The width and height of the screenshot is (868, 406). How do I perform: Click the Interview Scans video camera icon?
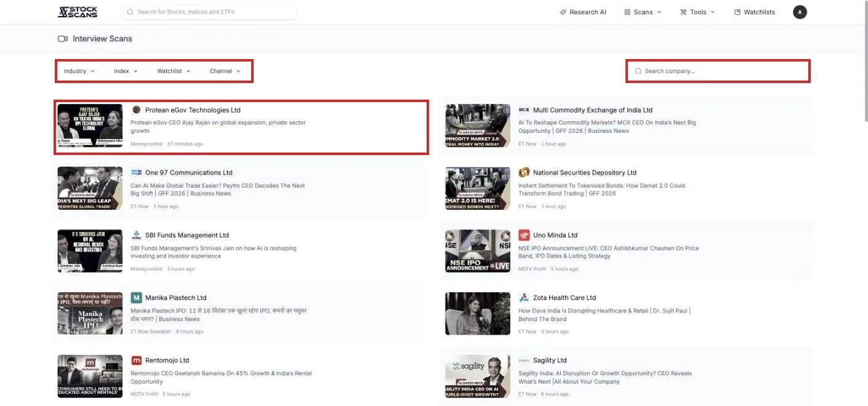click(x=62, y=39)
